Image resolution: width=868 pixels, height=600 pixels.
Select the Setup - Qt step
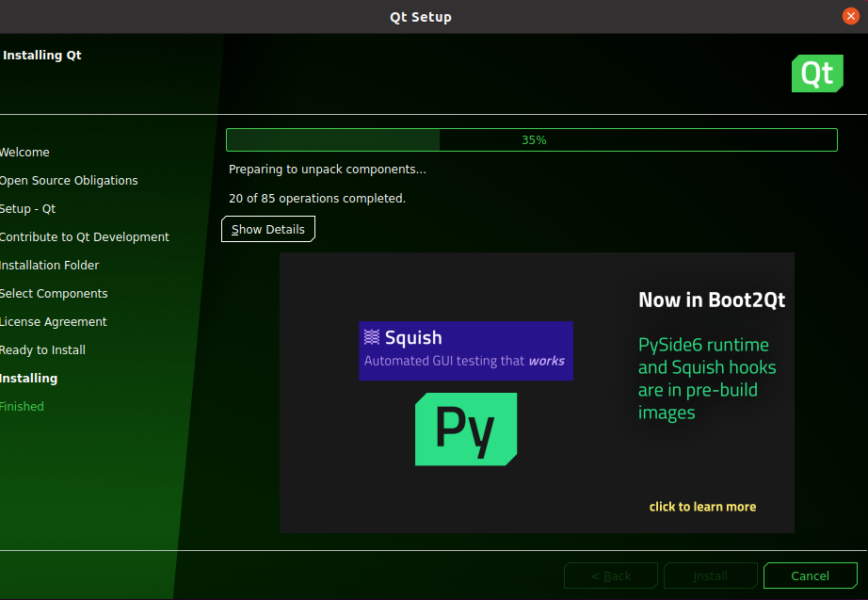click(x=28, y=209)
